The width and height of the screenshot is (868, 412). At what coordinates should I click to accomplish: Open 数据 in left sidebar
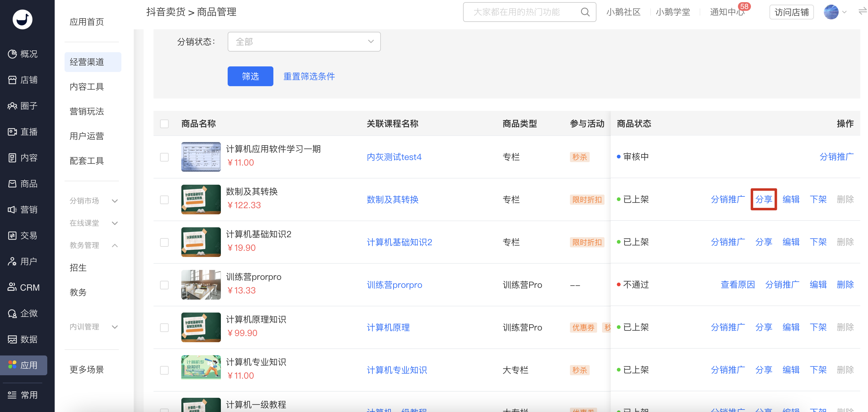23,339
